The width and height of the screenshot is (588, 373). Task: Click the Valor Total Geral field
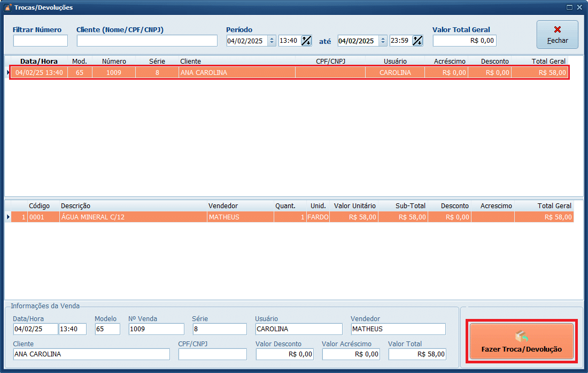[465, 41]
